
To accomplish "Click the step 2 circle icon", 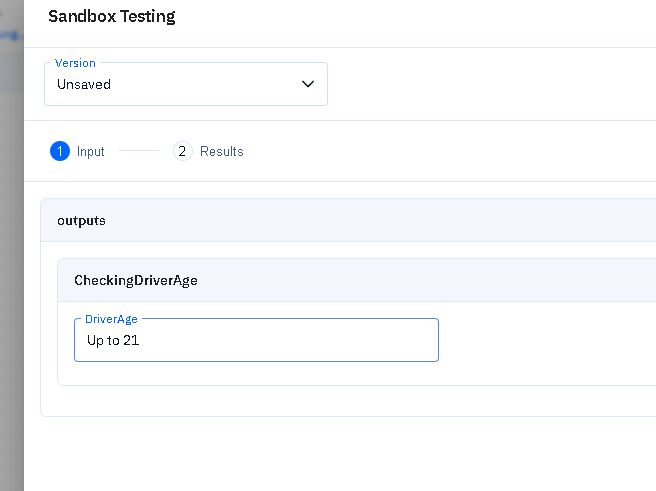I will [182, 151].
